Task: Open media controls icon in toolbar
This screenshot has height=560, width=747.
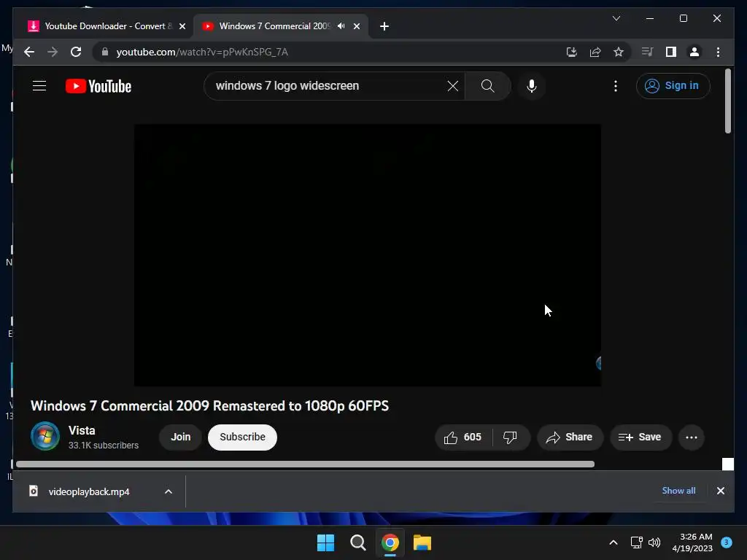Action: (x=647, y=52)
